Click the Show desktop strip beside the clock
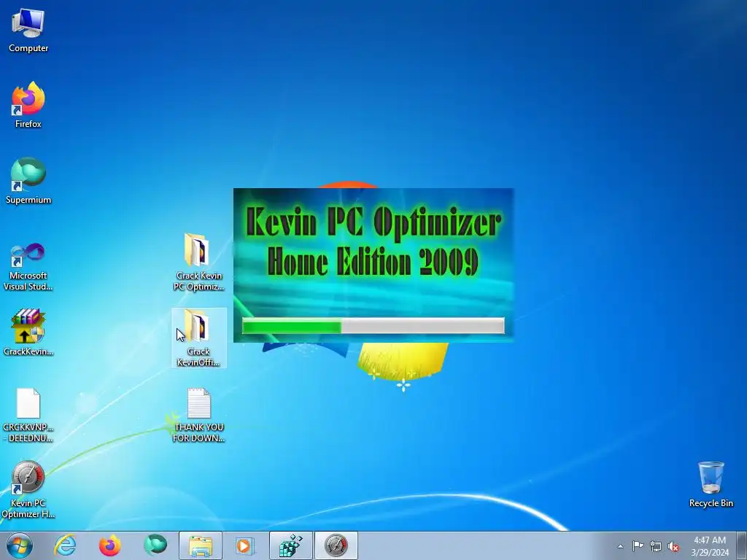 click(742, 545)
